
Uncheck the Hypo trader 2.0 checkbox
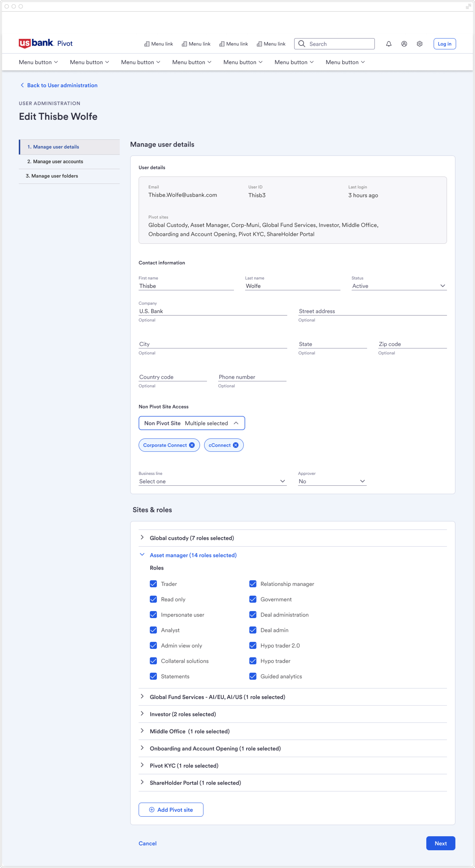[253, 645]
